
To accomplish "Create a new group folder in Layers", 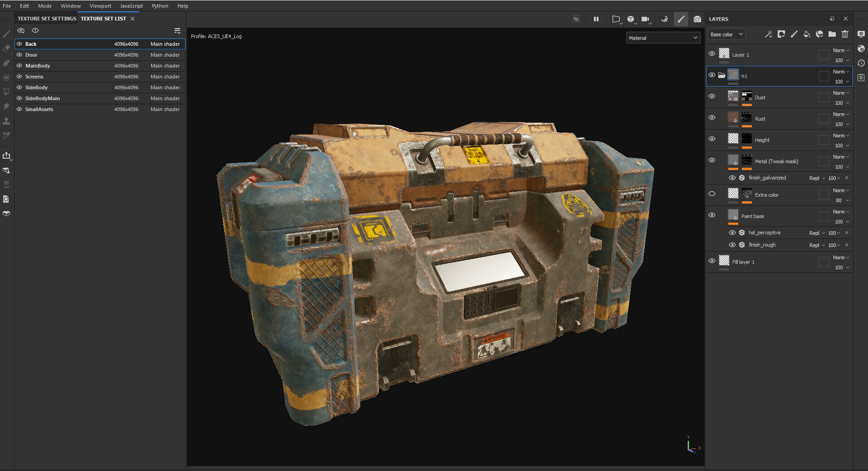I will click(832, 34).
